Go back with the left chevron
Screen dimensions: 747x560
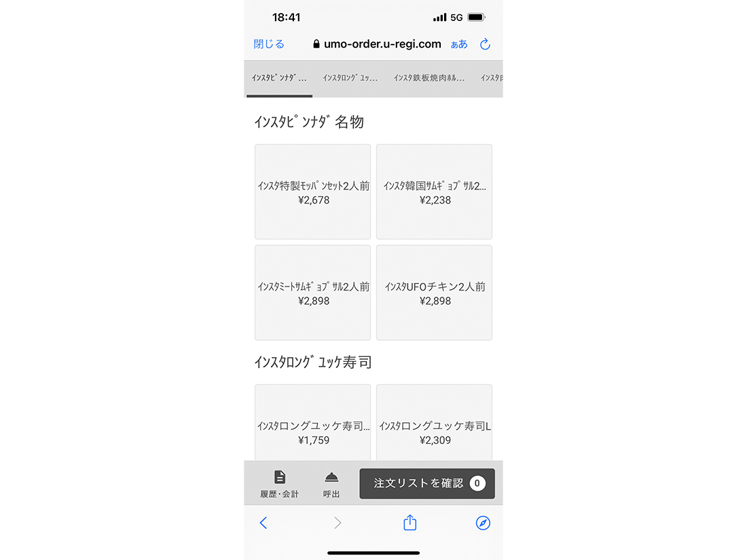pyautogui.click(x=263, y=523)
